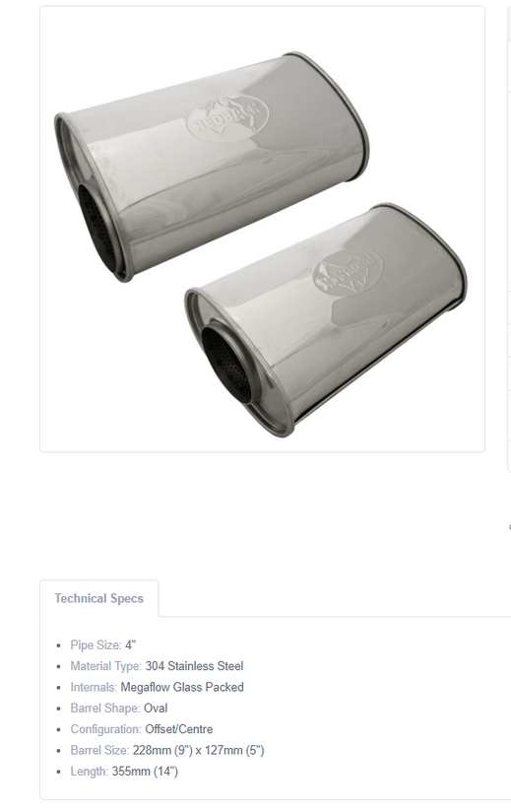Click the lower muffler in the product photo
The image size is (511, 812).
tap(326, 319)
